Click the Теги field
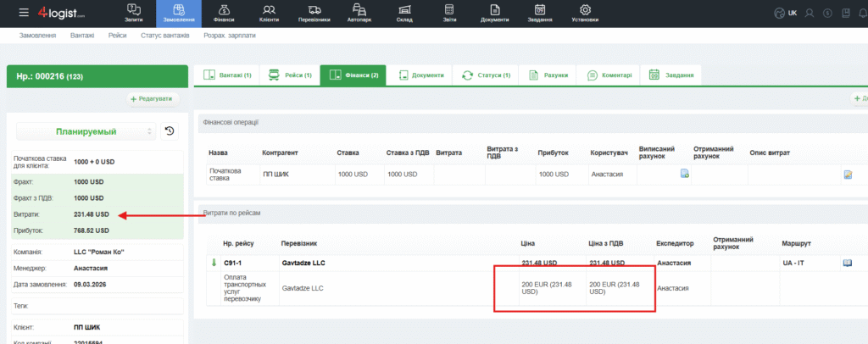The height and width of the screenshot is (344, 868). coord(93,306)
